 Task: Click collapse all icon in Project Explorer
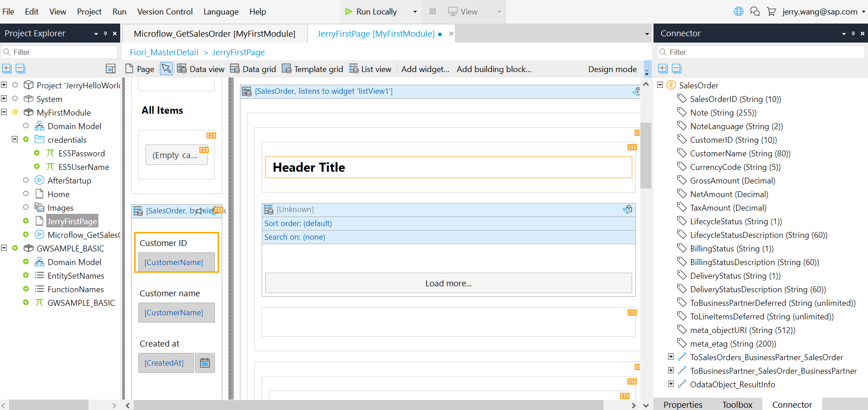click(x=20, y=68)
